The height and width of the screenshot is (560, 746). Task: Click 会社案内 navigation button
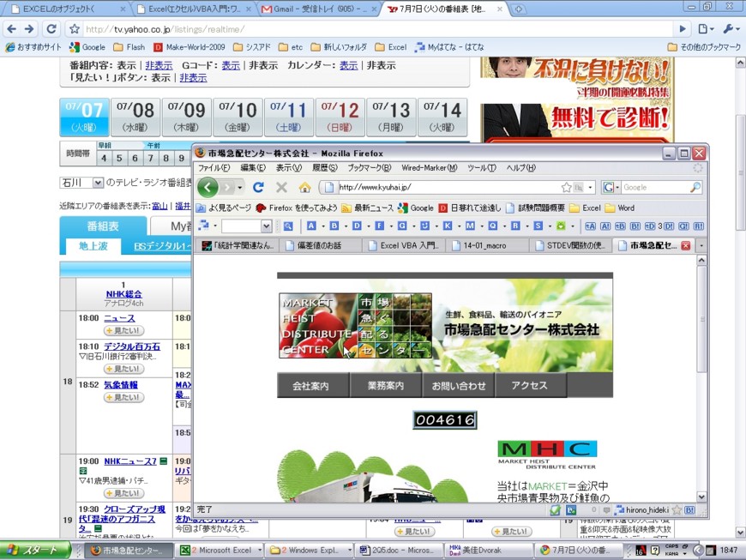pos(312,385)
